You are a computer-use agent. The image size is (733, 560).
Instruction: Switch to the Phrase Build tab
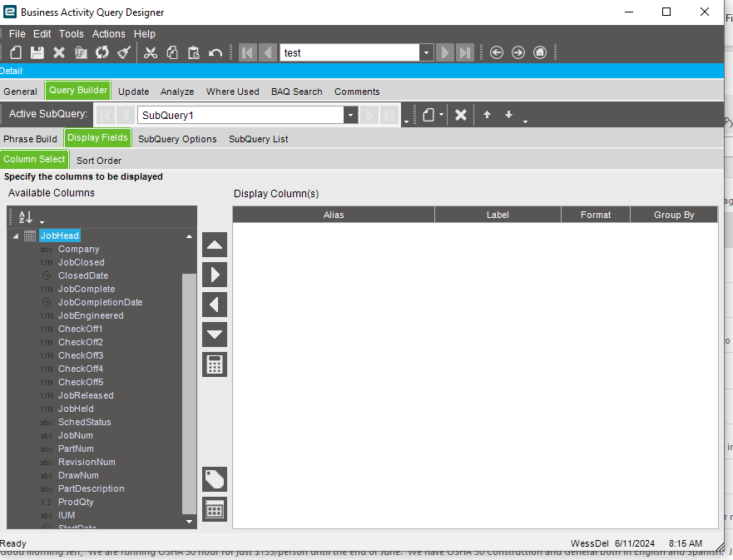[30, 139]
